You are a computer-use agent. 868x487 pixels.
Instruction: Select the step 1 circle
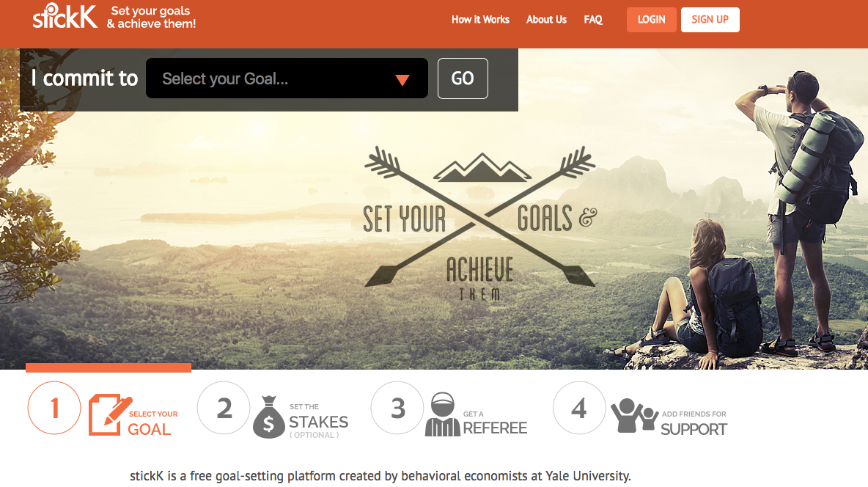(x=54, y=408)
